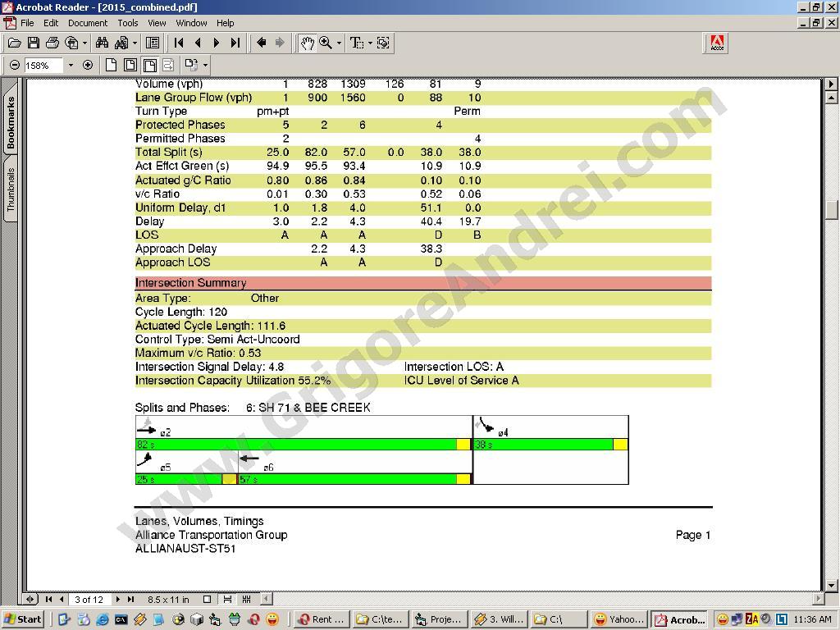Click the 158% zoom level field

44,66
